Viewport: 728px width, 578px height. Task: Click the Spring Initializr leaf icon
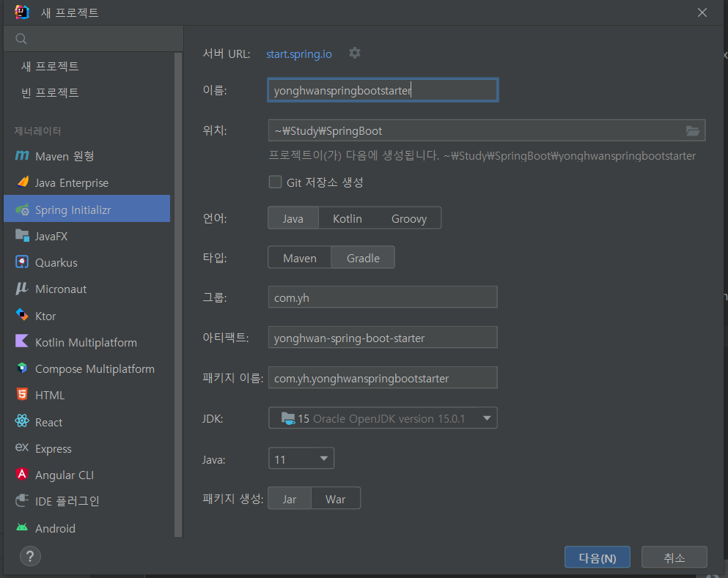coord(22,210)
